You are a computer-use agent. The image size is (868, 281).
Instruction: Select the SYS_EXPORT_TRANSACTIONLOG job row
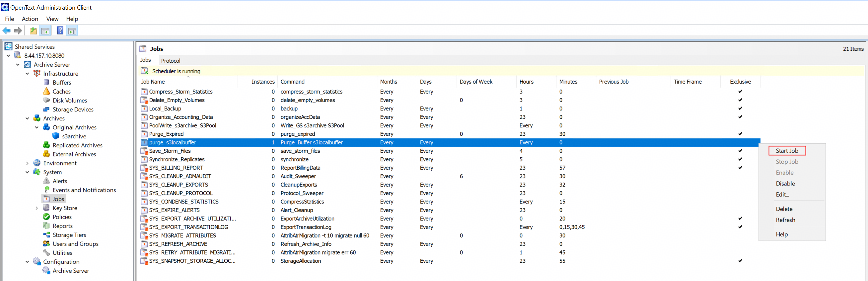click(x=450, y=227)
